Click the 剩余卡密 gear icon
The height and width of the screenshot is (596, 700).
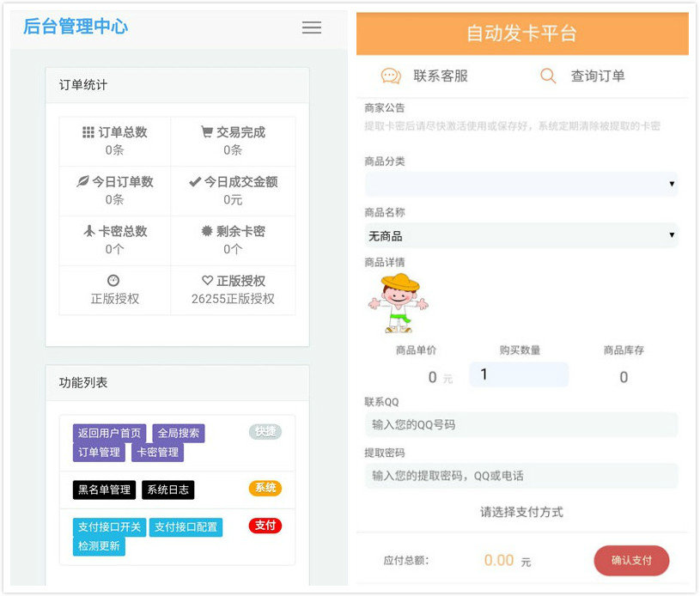[x=207, y=231]
